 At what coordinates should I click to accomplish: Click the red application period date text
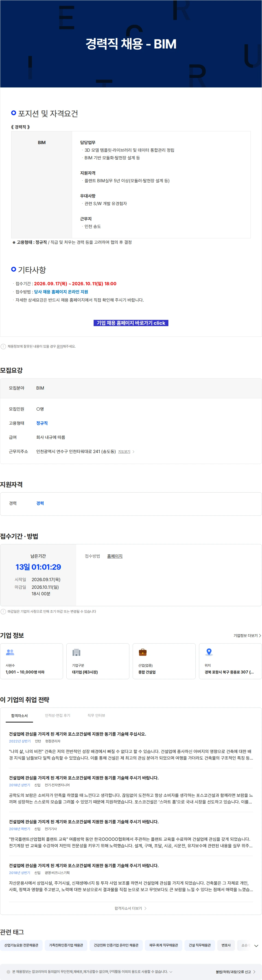point(75,283)
